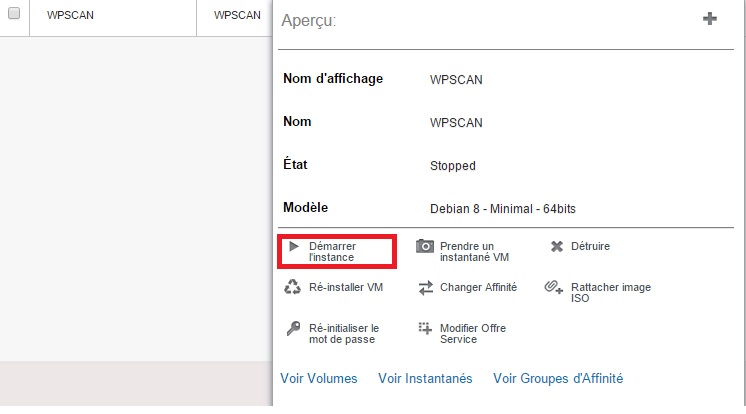746x414 pixels.
Task: Click the camera icon for VM snapshot
Action: 425,246
